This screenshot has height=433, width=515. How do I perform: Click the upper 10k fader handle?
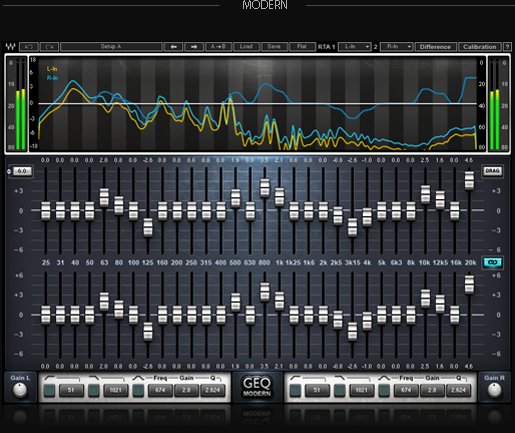pyautogui.click(x=425, y=194)
